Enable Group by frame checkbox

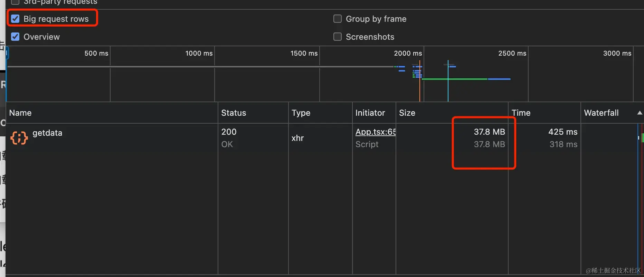pos(338,19)
